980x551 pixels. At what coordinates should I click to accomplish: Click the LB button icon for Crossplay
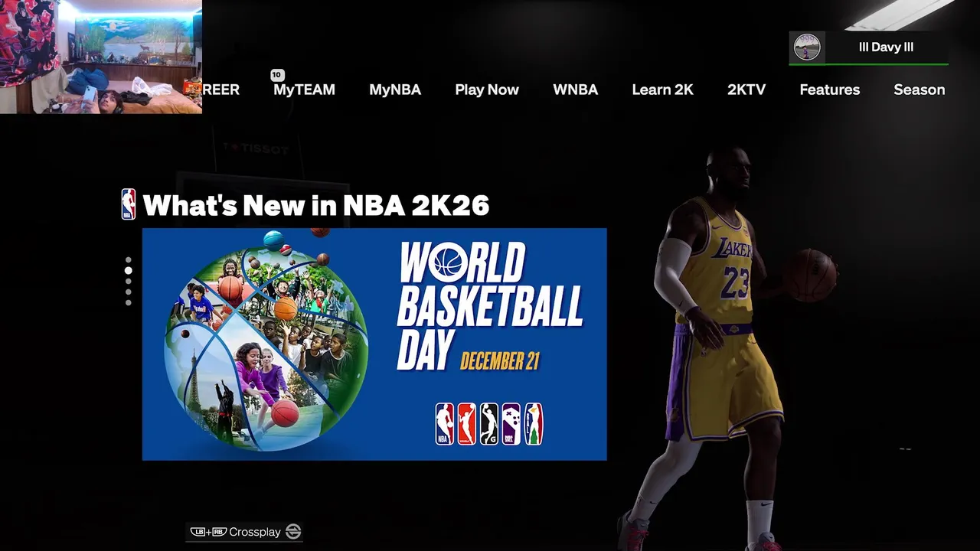click(198, 532)
